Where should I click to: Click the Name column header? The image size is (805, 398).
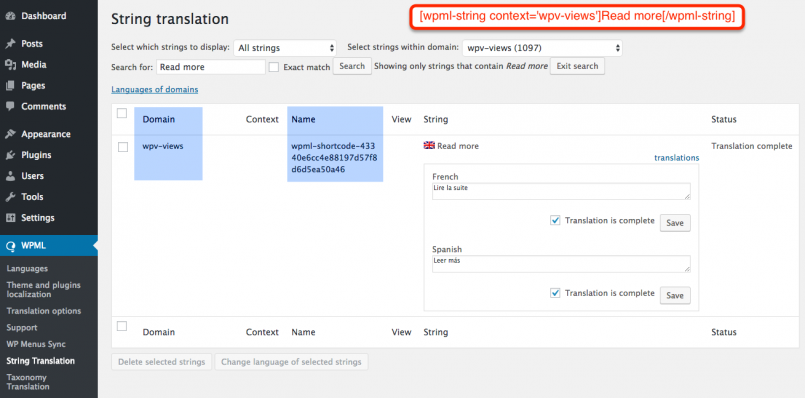click(303, 119)
